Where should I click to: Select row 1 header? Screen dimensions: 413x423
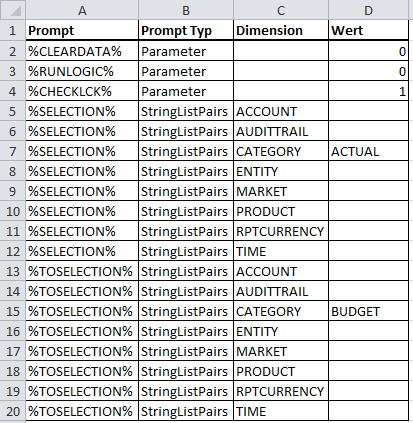[x=13, y=30]
